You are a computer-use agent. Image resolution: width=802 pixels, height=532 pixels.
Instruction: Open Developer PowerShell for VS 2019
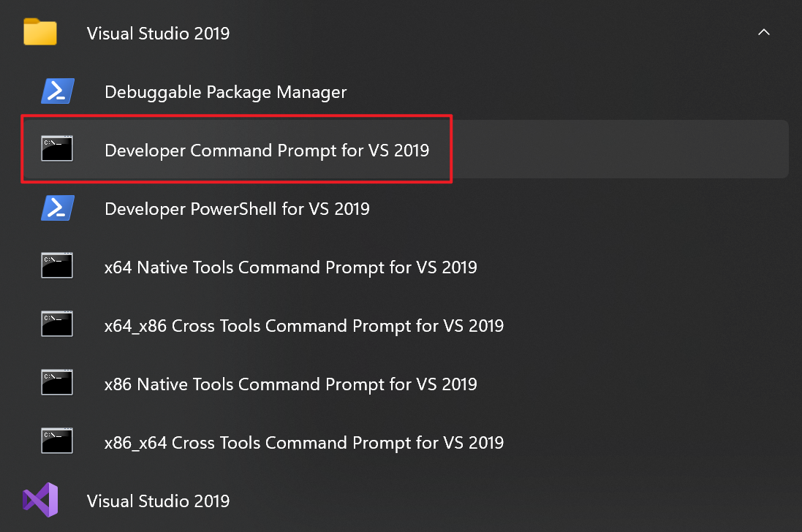(237, 209)
